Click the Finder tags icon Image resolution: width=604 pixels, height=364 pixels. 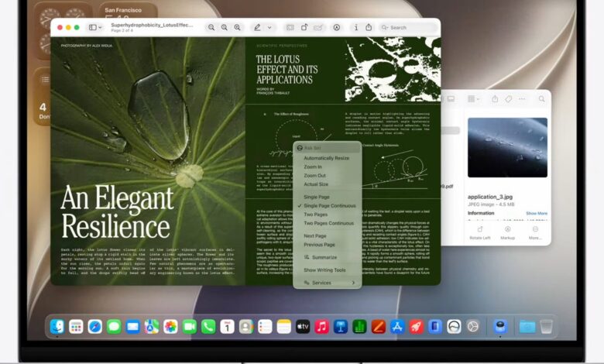point(509,99)
